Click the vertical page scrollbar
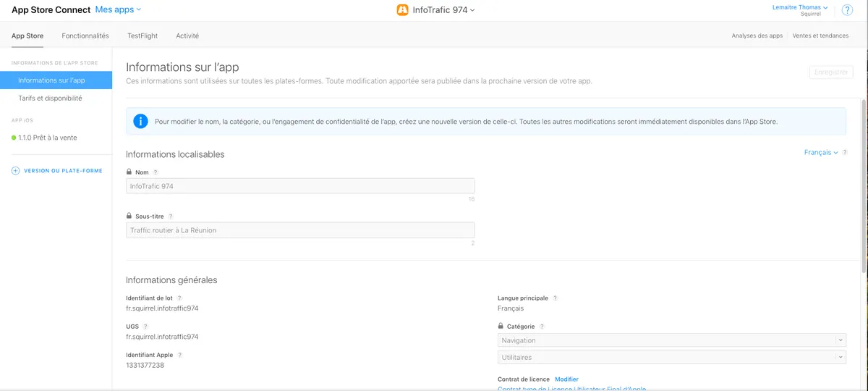 (x=865, y=185)
